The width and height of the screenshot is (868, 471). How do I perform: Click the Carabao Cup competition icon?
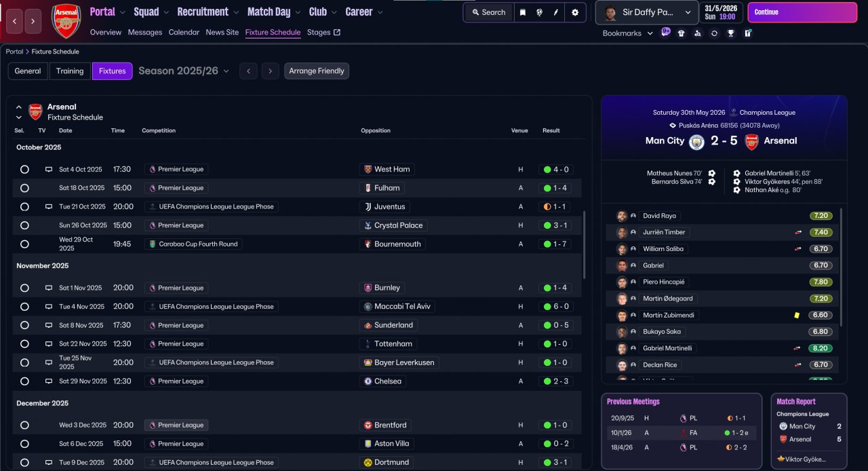click(x=152, y=244)
